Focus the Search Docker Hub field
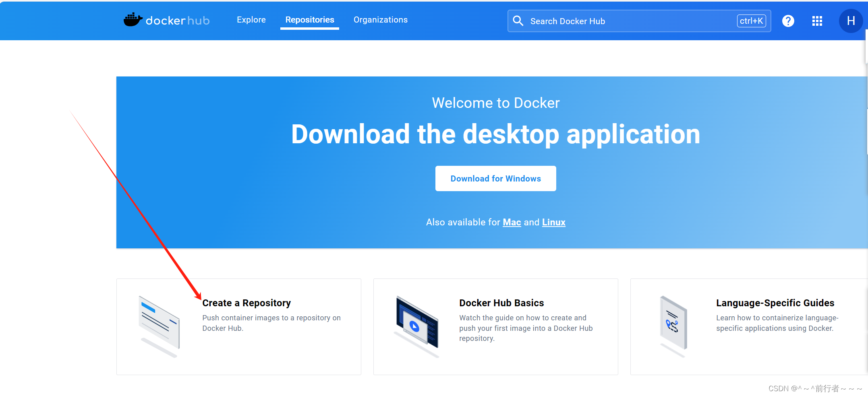 pyautogui.click(x=639, y=21)
